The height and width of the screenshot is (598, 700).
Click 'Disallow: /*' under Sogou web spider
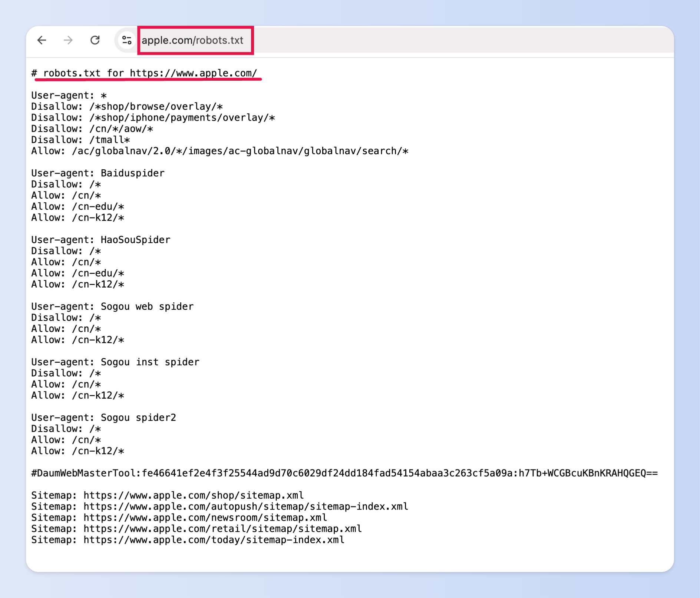pyautogui.click(x=66, y=318)
